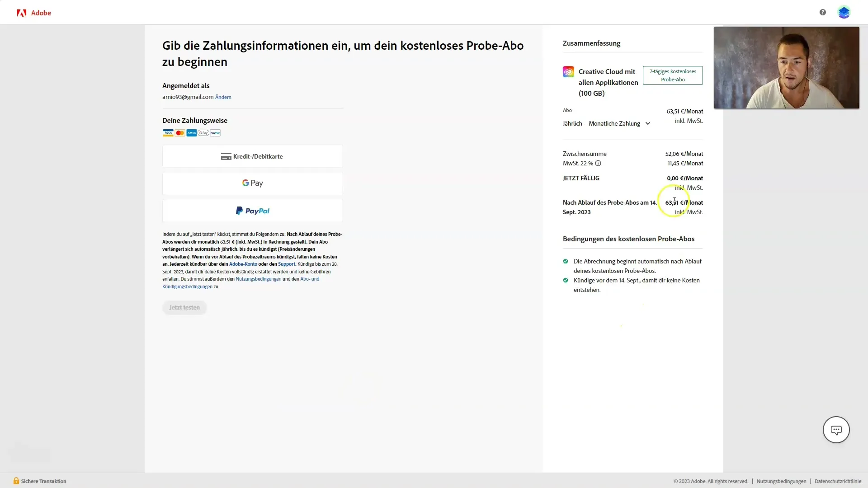Click 7-tägiges kostenloses Probe-Abo badge

(x=673, y=75)
